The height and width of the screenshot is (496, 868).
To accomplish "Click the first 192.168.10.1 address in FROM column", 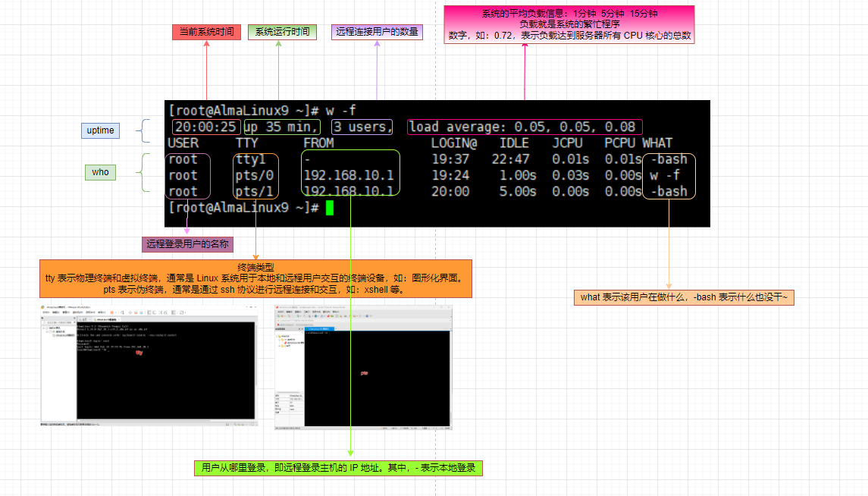I will [x=348, y=175].
